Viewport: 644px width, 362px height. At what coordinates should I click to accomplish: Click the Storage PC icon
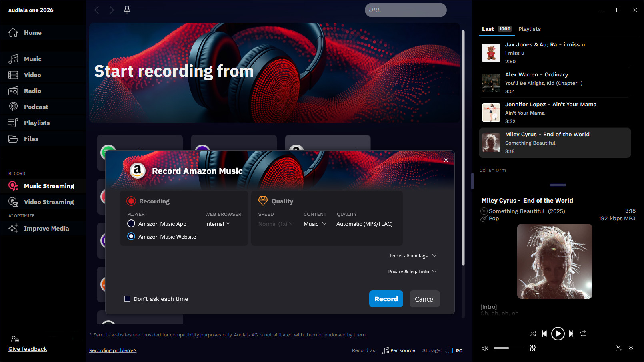(449, 350)
